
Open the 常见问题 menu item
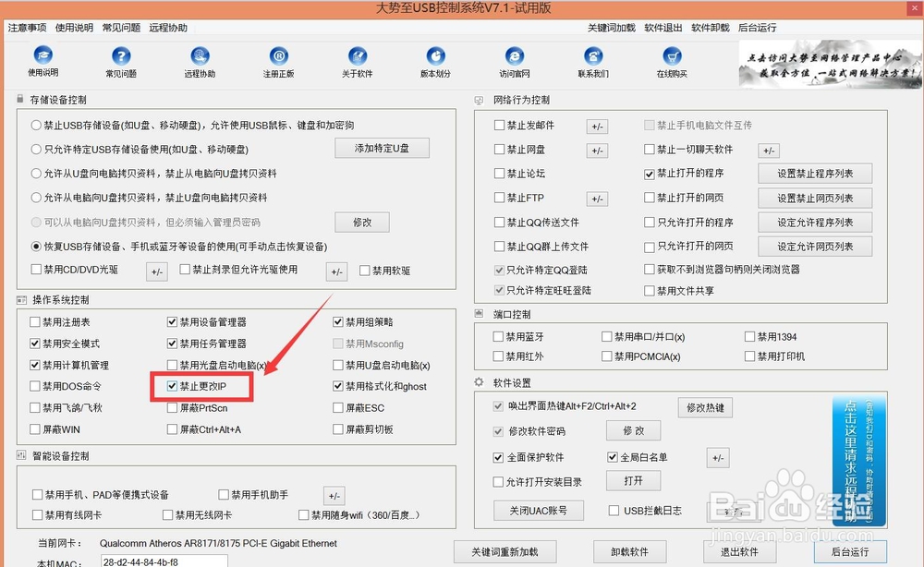tap(121, 28)
